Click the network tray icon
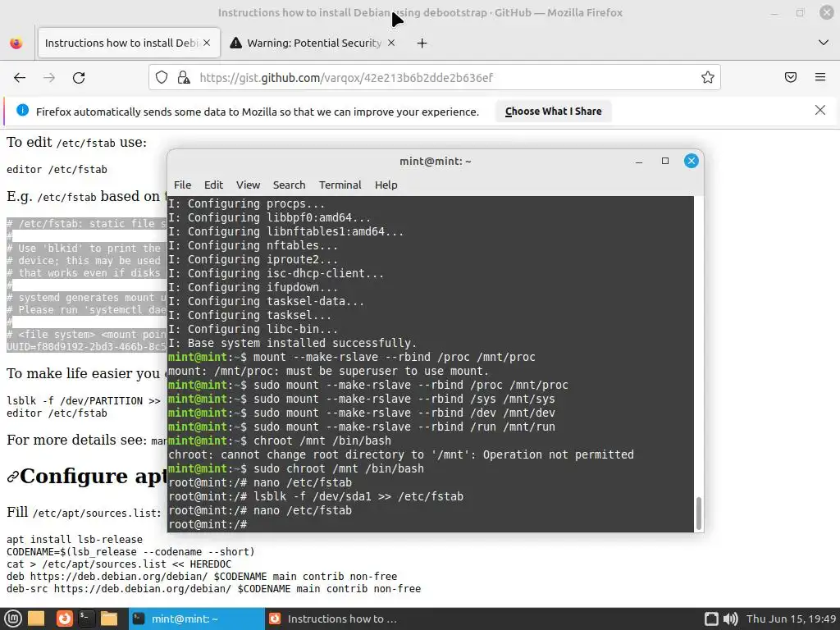Screen dimensions: 840x630 (711, 619)
